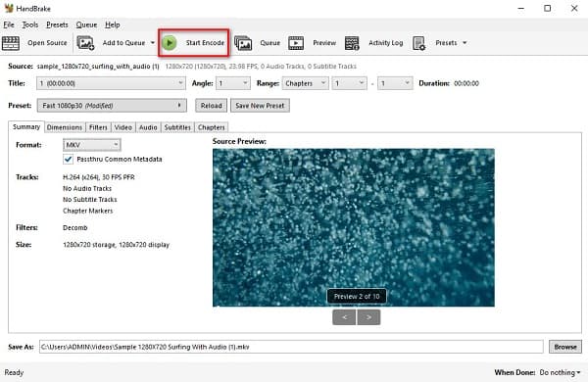Click the Ready status text
This screenshot has width=588, height=382.
point(14,372)
